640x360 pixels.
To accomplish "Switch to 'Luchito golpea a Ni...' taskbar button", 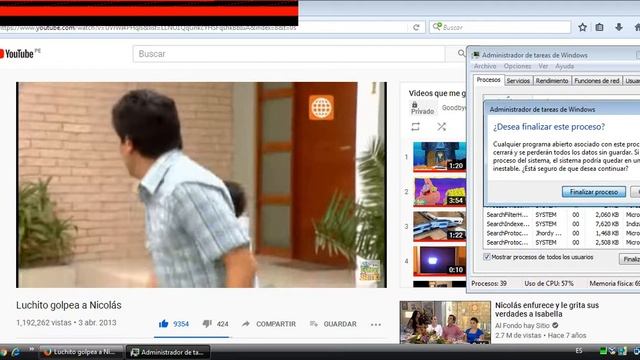I will pyautogui.click(x=82, y=352).
